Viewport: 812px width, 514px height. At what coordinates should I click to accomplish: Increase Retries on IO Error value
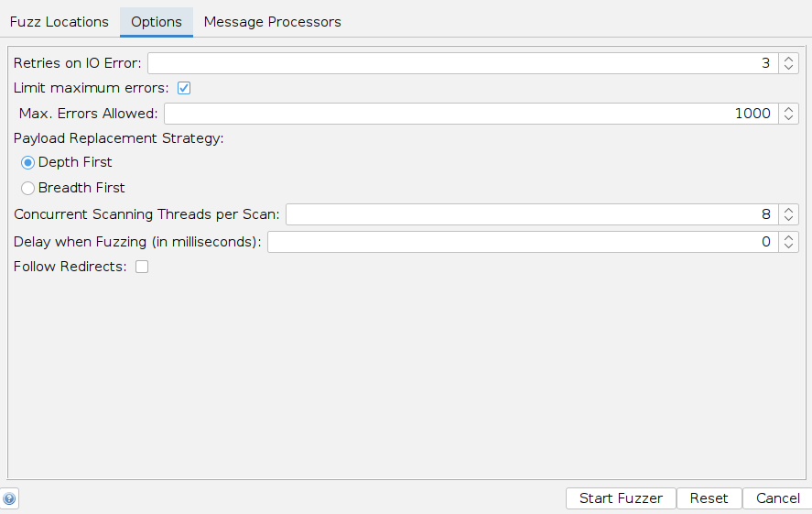tap(789, 59)
